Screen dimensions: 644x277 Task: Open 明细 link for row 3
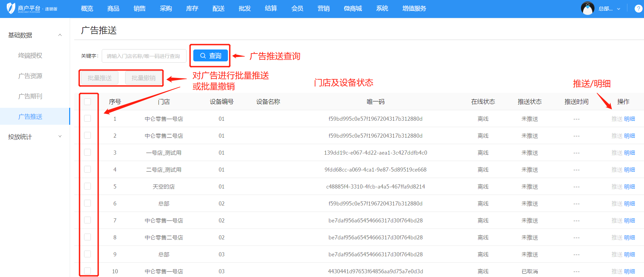pos(629,153)
